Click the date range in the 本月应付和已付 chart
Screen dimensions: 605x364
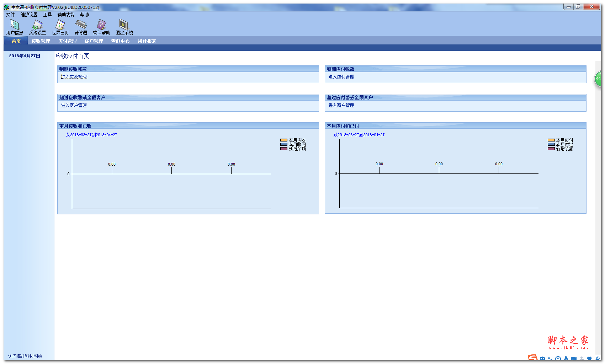point(359,135)
